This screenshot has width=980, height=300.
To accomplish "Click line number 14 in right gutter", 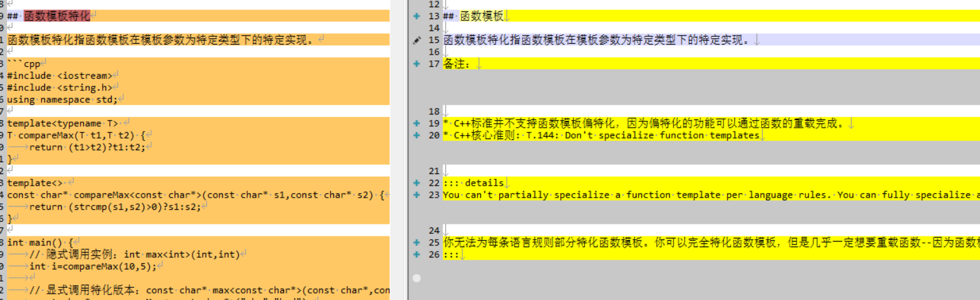I will pyautogui.click(x=434, y=28).
